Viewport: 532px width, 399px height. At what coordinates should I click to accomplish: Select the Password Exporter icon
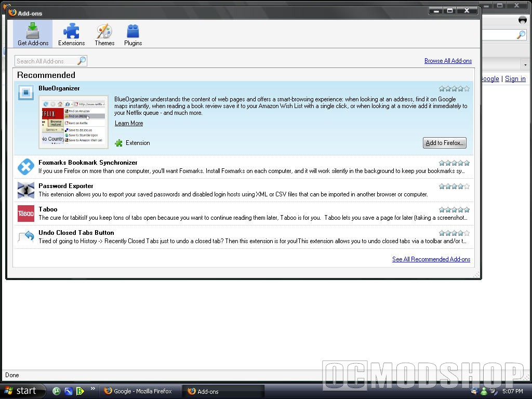tap(26, 190)
